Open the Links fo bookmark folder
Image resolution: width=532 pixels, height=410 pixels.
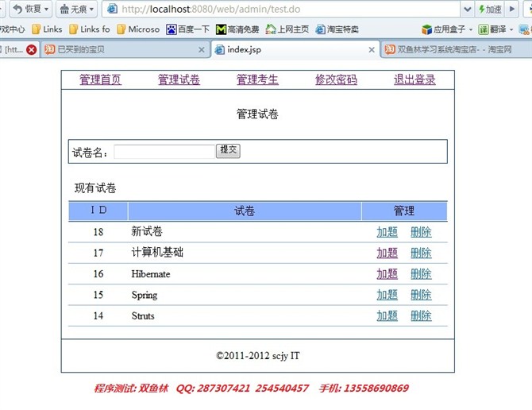point(89,29)
